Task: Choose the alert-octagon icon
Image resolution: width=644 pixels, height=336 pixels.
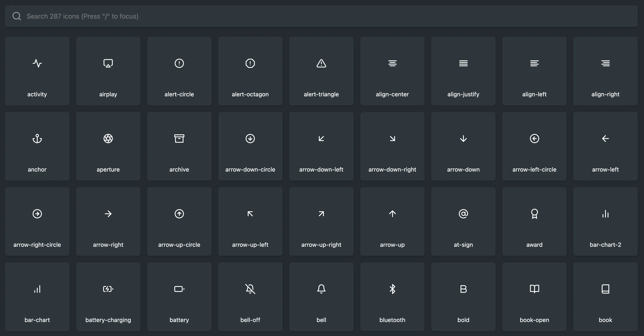Action: tap(250, 63)
